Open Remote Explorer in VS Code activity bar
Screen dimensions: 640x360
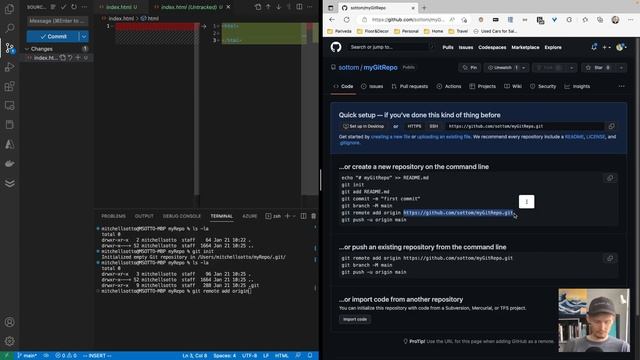[9, 105]
